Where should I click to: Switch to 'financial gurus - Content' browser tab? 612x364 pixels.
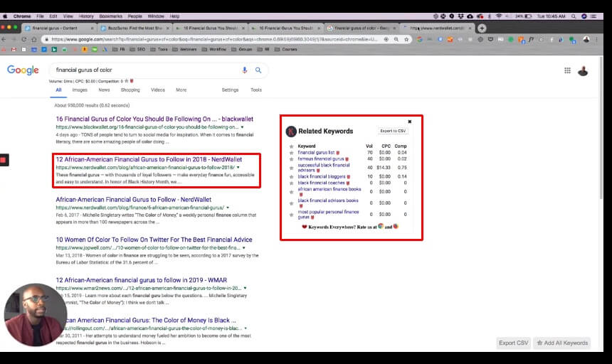pyautogui.click(x=58, y=28)
